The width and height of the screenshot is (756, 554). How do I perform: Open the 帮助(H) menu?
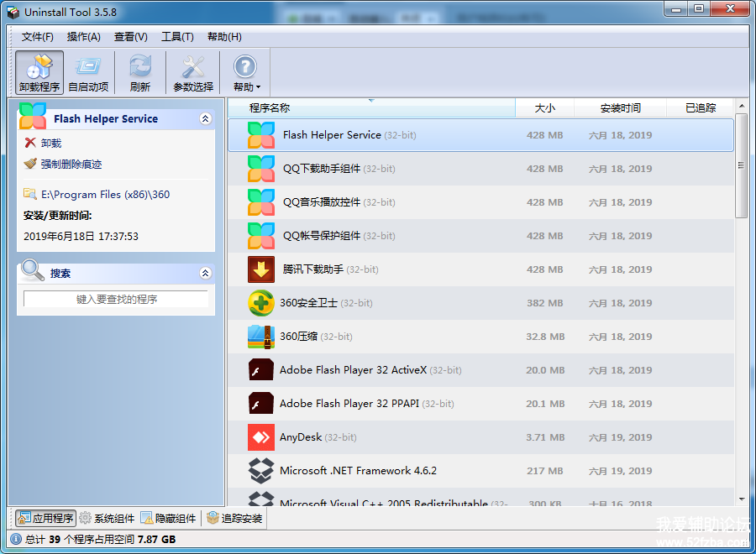click(x=224, y=37)
